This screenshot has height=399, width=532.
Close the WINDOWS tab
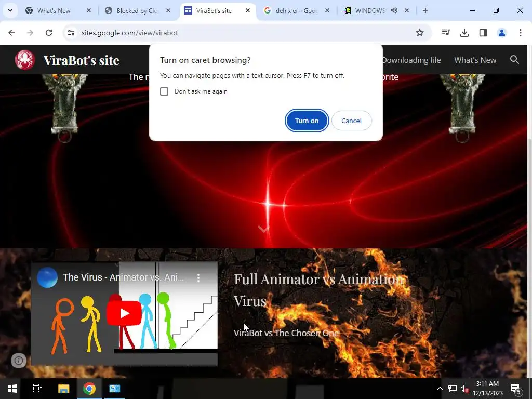point(406,10)
